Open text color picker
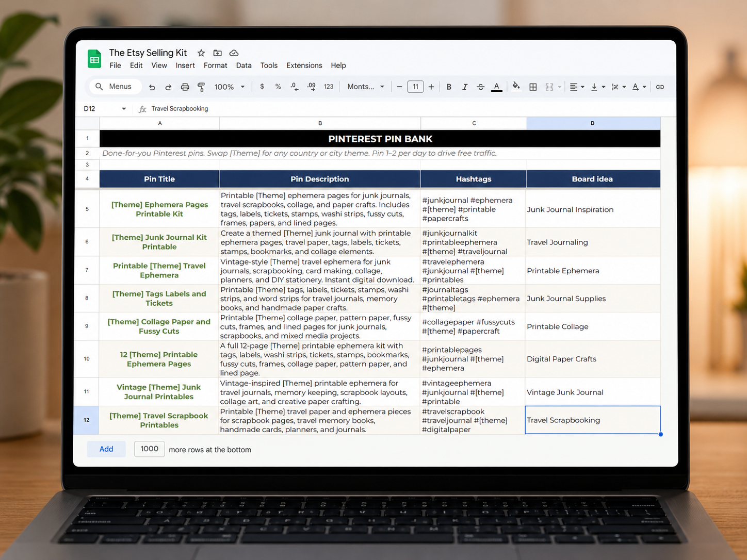Viewport: 747px width, 560px height. [x=497, y=87]
